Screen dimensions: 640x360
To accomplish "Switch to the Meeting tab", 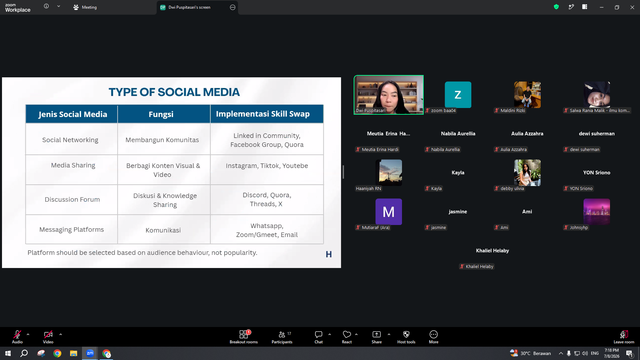I will [85, 7].
